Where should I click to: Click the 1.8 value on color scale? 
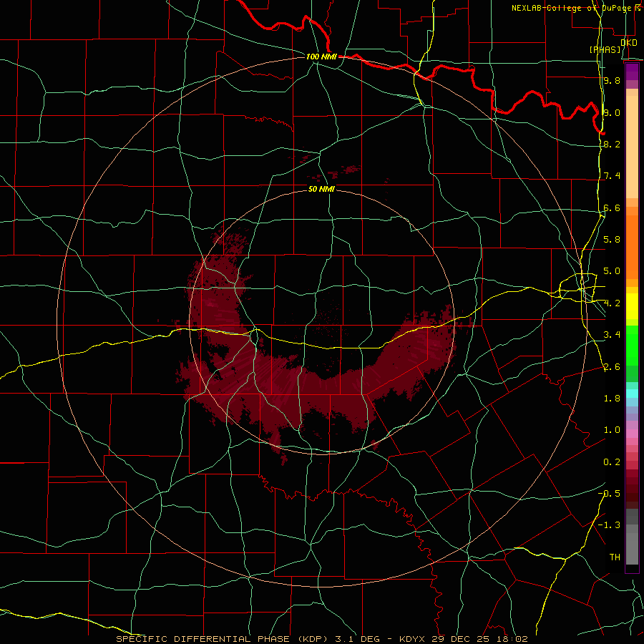pyautogui.click(x=612, y=399)
